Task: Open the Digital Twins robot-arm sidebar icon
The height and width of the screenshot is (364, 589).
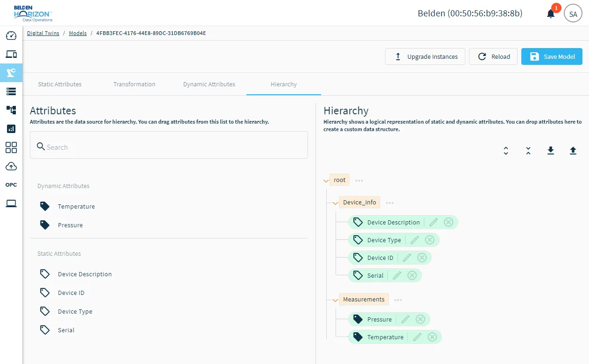Action: pos(11,72)
